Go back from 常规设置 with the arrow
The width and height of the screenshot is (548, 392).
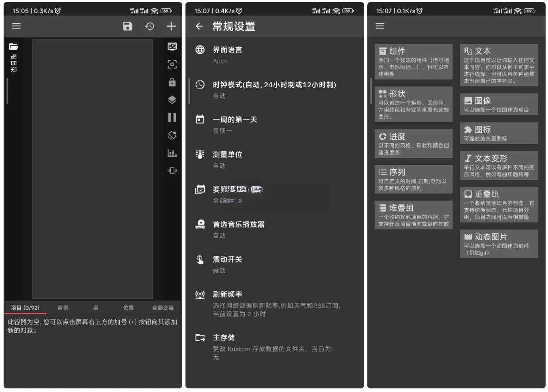coord(199,26)
